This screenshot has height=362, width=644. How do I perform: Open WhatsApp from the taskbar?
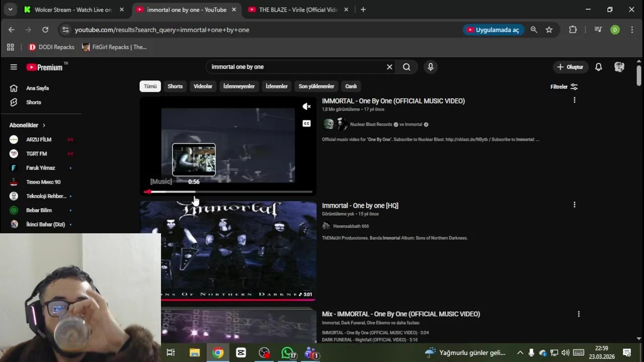pyautogui.click(x=288, y=353)
